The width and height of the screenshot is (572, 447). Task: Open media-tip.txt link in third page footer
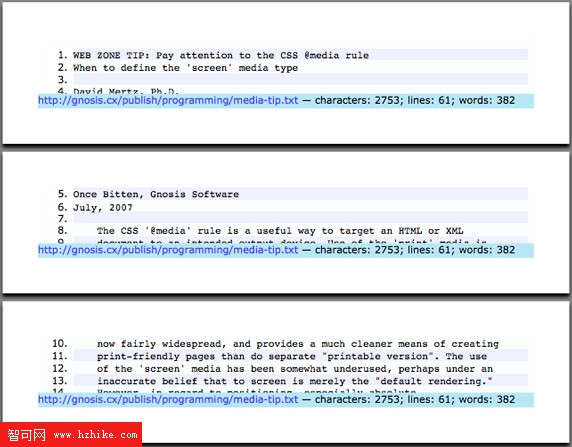[168, 400]
